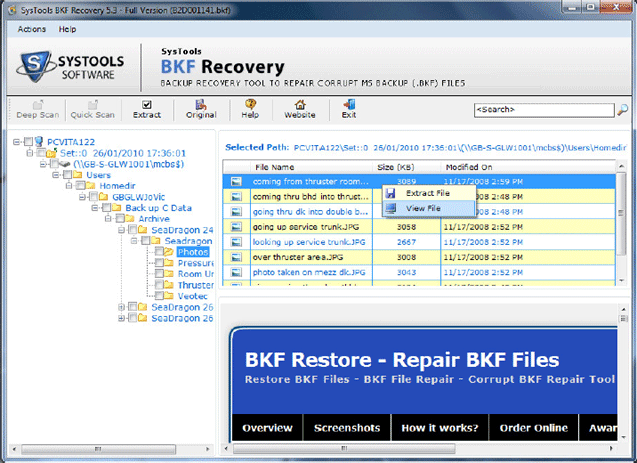
Task: Open the Website toolbar icon
Action: coord(300,105)
